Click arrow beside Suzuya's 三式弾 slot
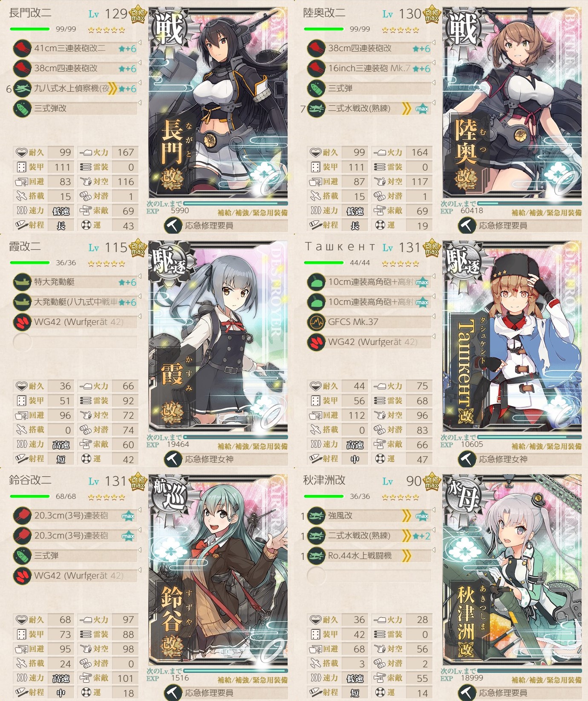The image size is (588, 701). click(x=139, y=550)
